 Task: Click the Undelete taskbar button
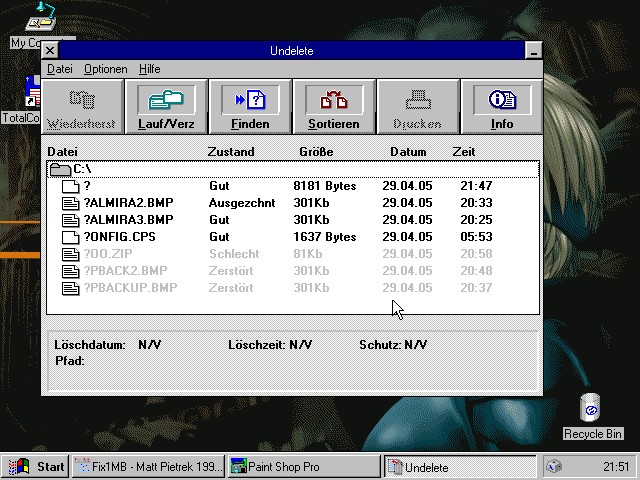click(460, 467)
